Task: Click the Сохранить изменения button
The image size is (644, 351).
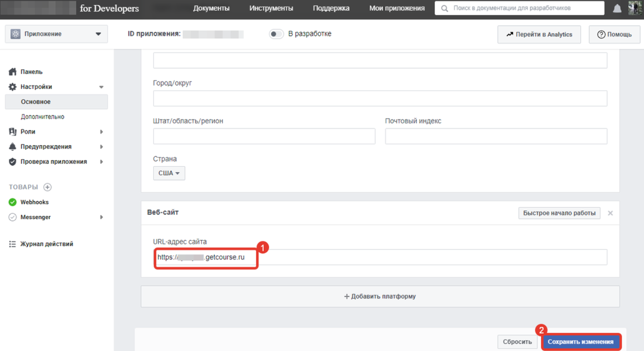Action: click(x=581, y=342)
